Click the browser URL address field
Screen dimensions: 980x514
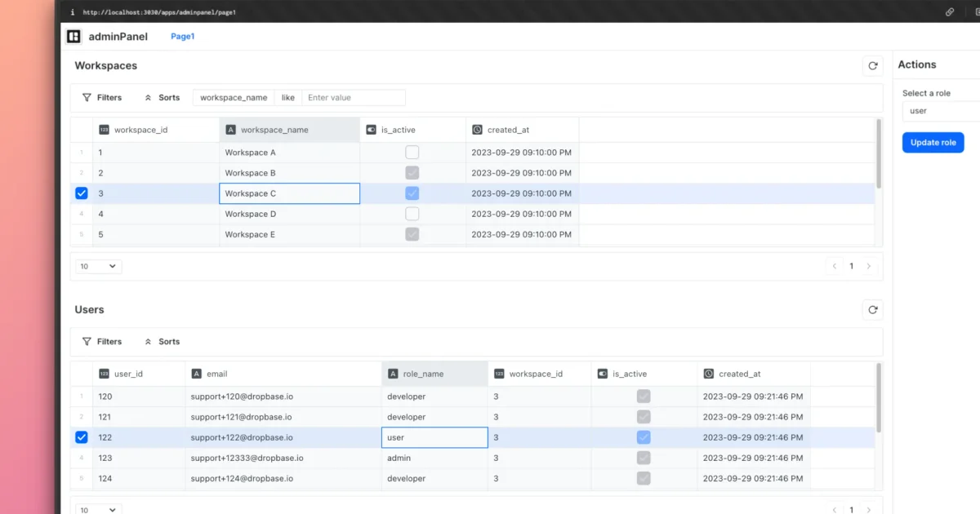point(159,12)
